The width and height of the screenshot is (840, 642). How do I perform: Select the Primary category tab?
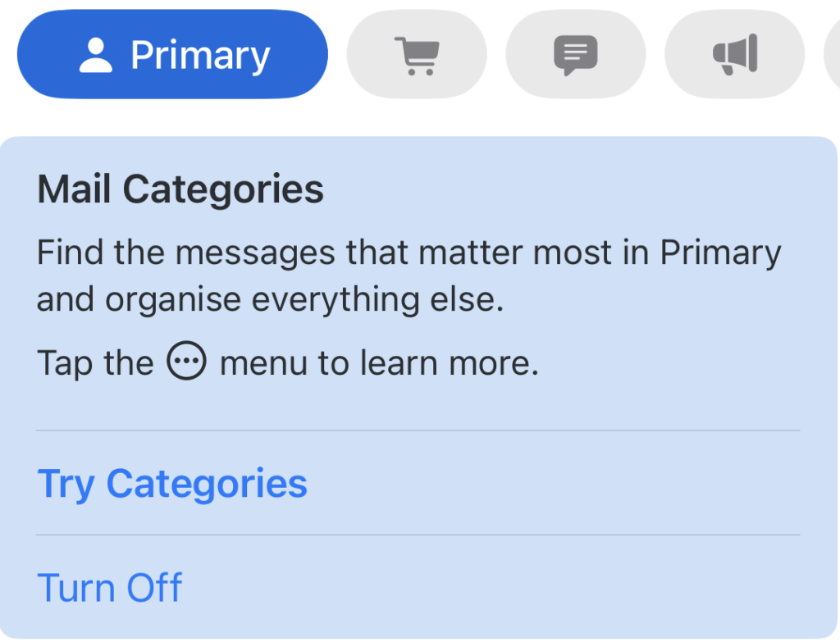tap(172, 55)
